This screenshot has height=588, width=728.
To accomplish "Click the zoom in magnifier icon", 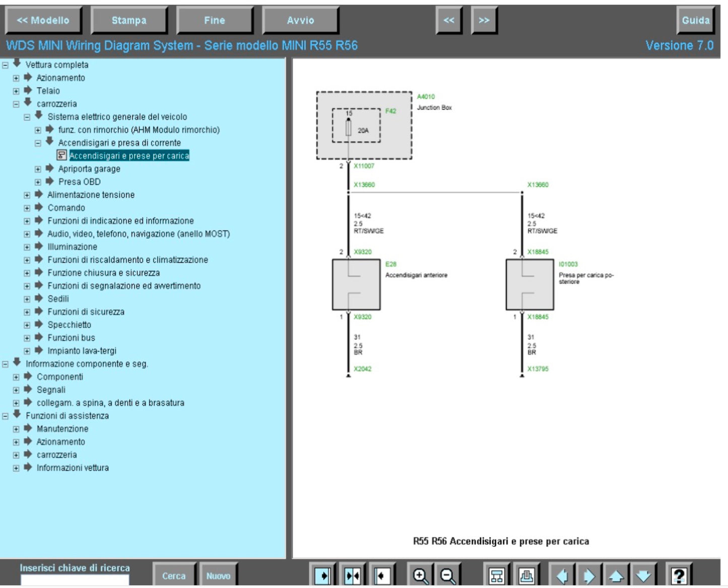I will tap(420, 575).
